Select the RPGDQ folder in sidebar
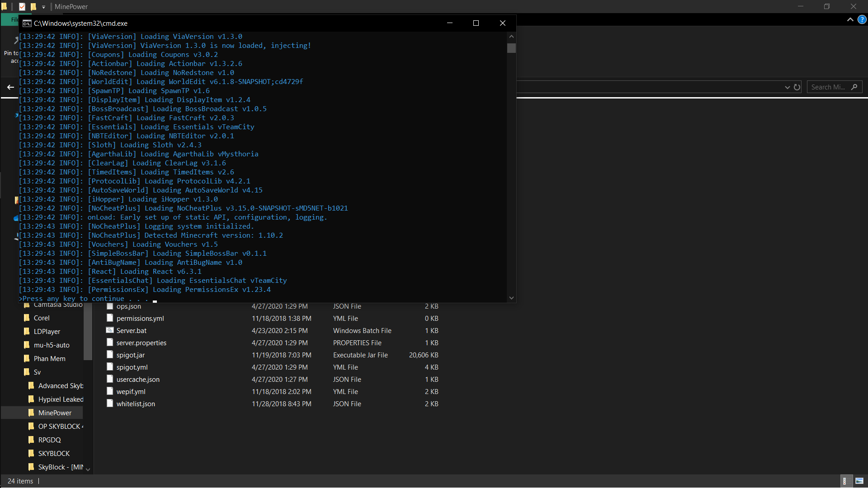 click(49, 440)
